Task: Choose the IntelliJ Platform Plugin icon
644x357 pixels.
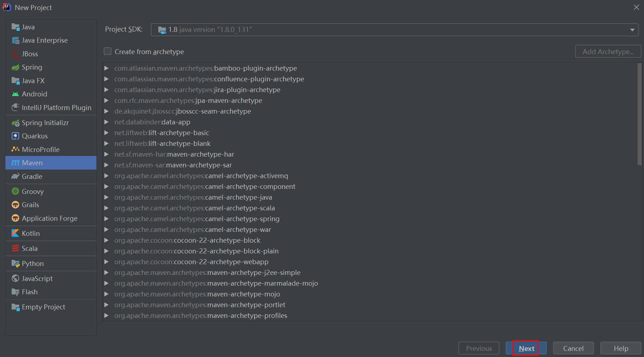Action: click(x=15, y=108)
